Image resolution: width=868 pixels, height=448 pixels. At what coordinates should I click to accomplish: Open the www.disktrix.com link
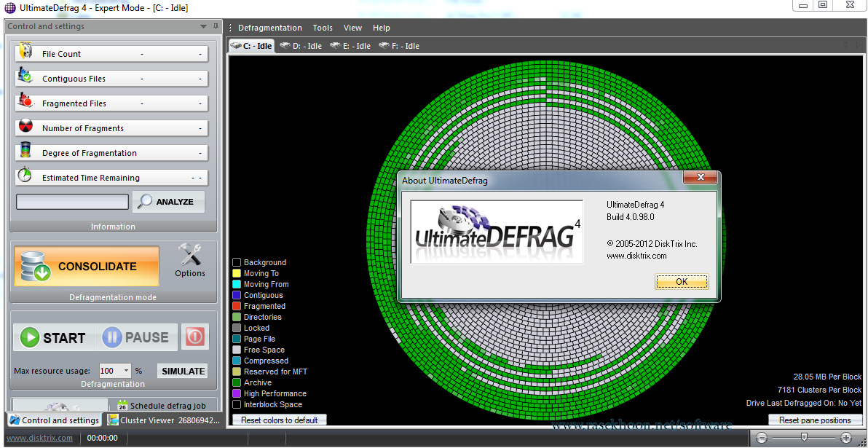[39, 438]
